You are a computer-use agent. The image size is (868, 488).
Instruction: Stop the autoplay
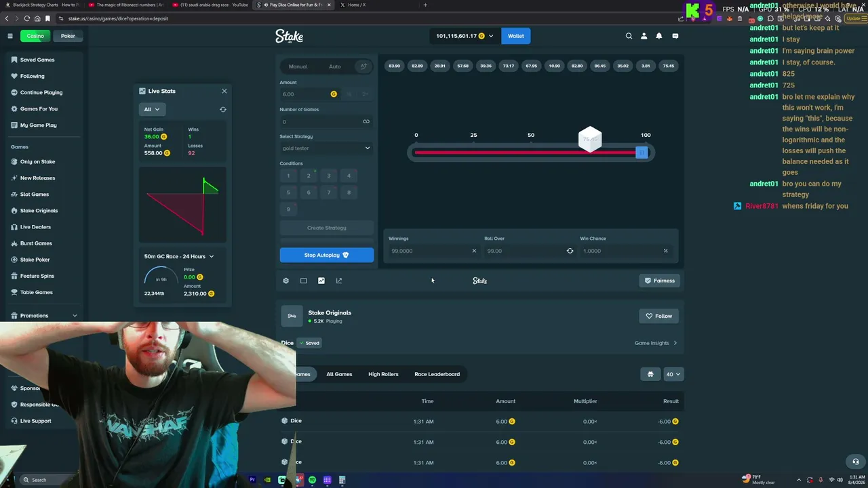coord(326,255)
